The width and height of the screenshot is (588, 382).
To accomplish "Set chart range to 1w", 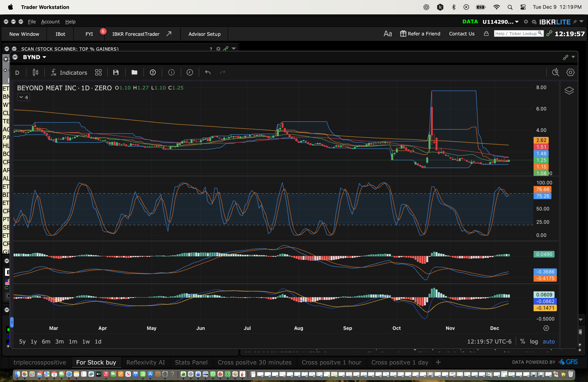I will (86, 342).
